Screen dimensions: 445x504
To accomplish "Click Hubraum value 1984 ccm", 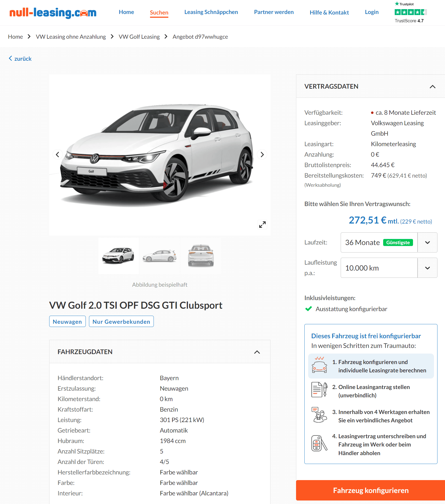I will 173,441.
